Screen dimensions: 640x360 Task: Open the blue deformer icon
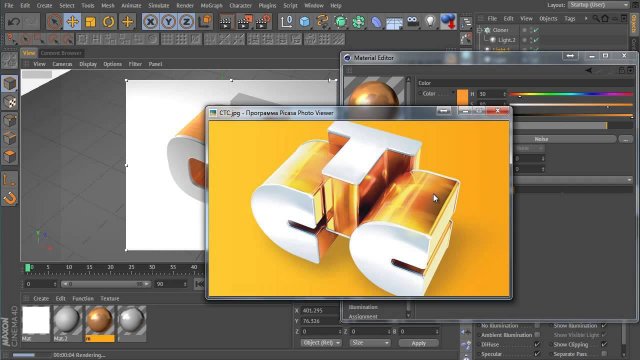point(376,22)
